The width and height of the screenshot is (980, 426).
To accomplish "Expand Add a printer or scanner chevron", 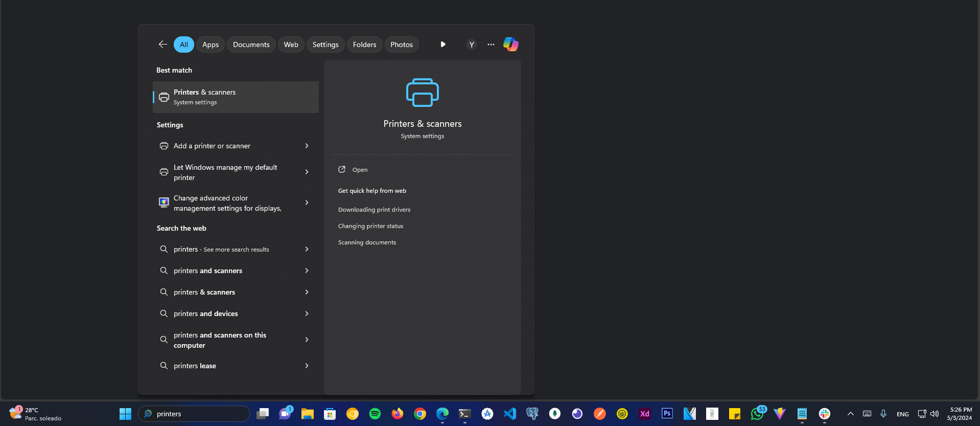I will click(307, 146).
